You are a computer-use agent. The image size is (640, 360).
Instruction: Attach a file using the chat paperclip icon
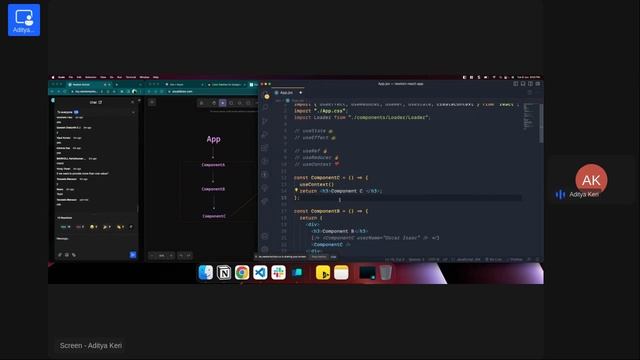click(60, 255)
